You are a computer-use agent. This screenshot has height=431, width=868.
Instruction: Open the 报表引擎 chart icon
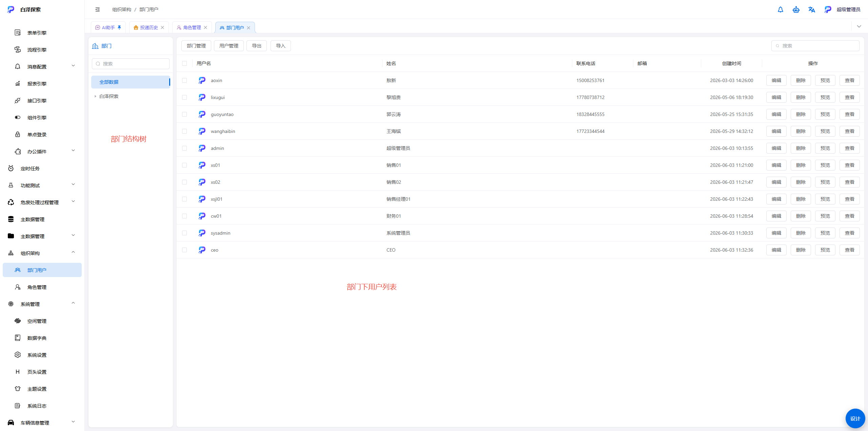(18, 83)
